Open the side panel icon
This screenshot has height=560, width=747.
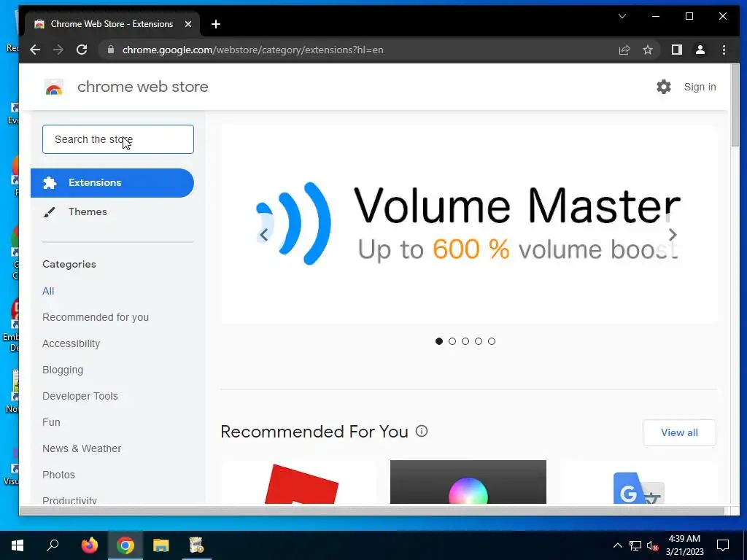click(x=676, y=50)
